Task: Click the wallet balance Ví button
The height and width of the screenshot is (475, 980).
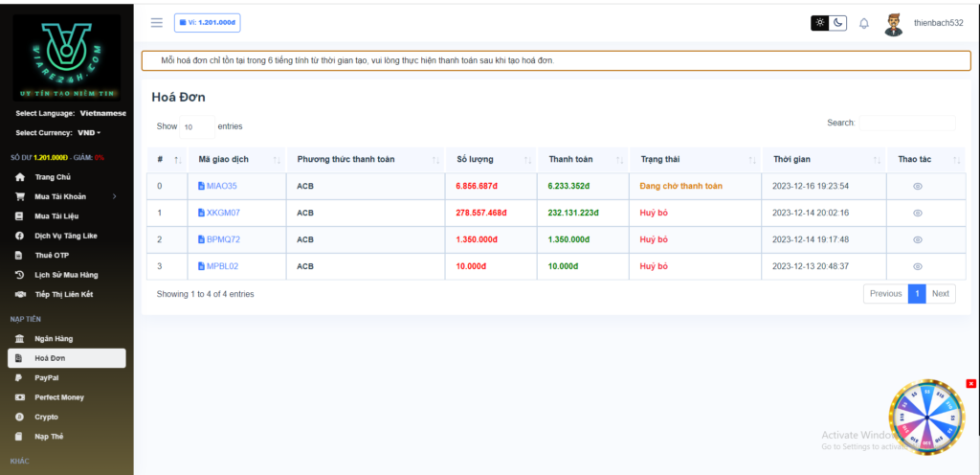Action: (207, 22)
